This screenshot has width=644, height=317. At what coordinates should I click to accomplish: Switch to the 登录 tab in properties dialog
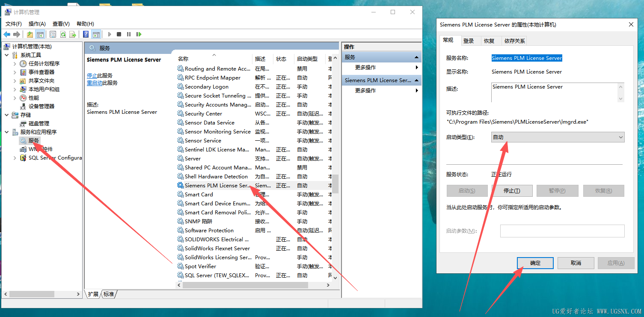click(469, 41)
